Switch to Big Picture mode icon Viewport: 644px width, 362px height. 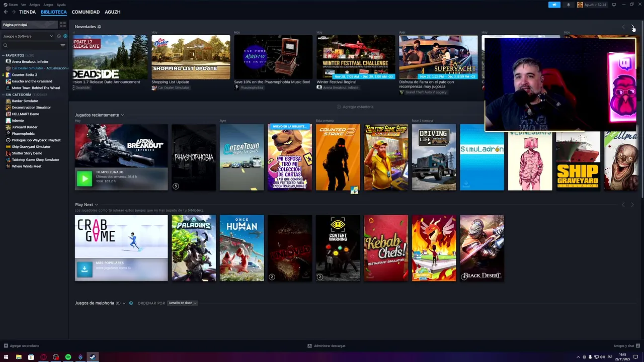pyautogui.click(x=614, y=5)
